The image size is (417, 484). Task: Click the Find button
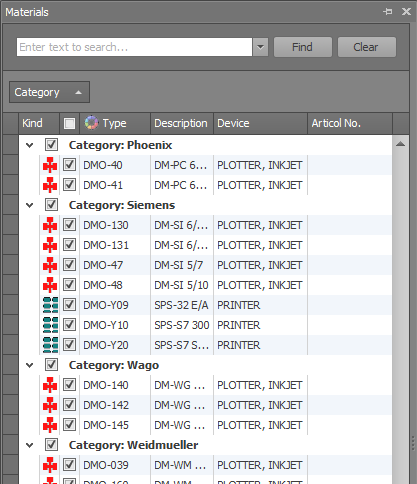(x=303, y=47)
